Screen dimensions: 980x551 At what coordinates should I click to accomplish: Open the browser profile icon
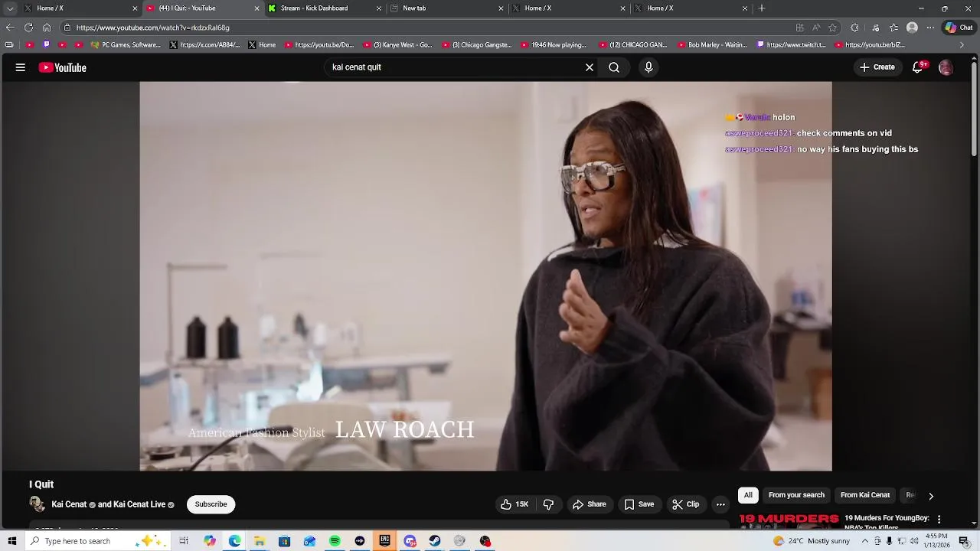click(x=912, y=28)
